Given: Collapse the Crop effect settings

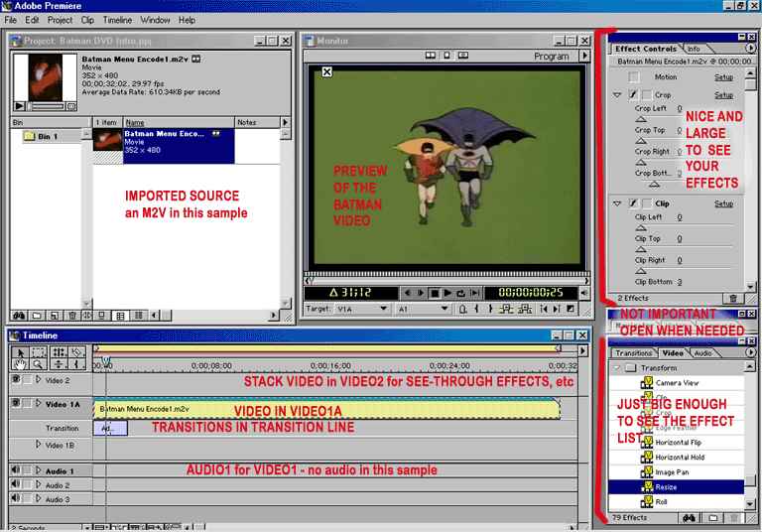Looking at the screenshot, I should pos(617,95).
